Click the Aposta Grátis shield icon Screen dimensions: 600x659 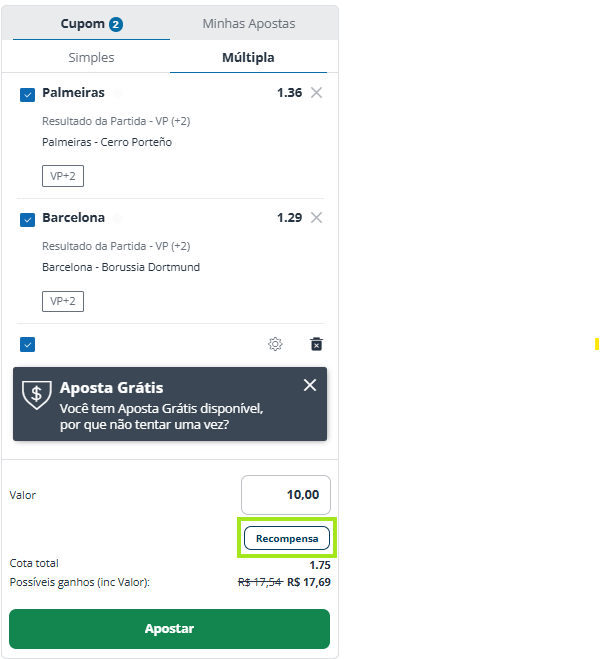[37, 395]
